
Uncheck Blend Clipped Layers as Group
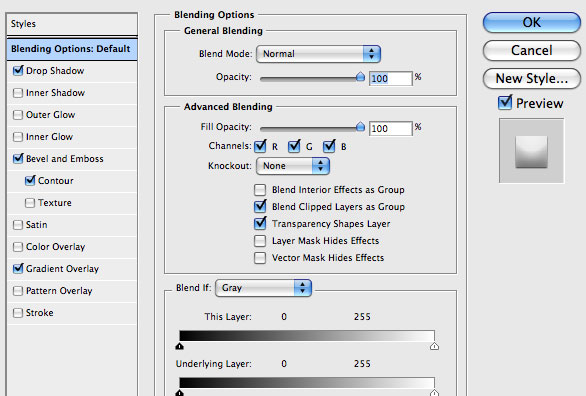[260, 206]
